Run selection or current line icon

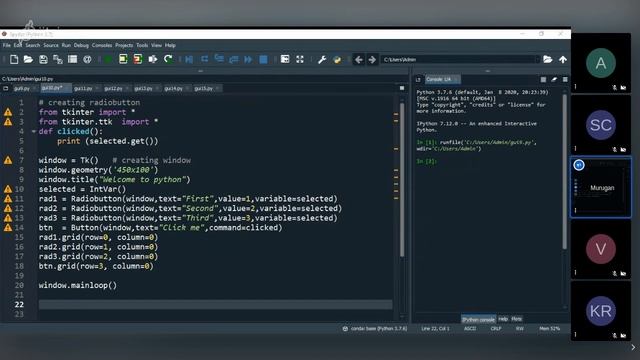[x=153, y=60]
